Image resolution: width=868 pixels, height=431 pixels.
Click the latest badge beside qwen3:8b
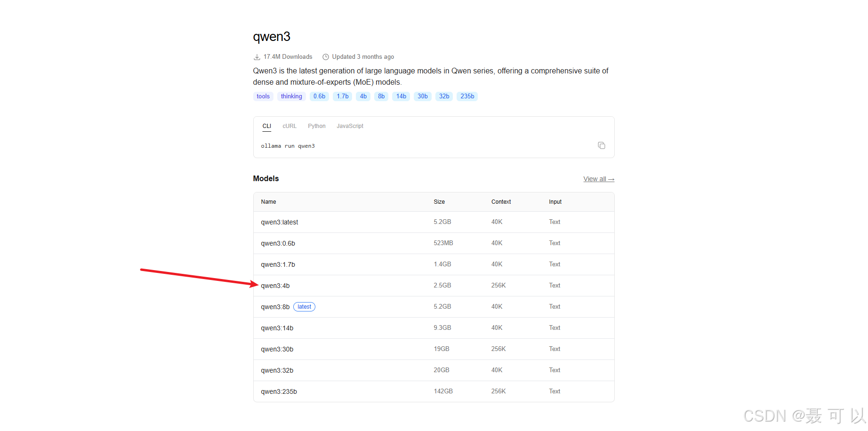pyautogui.click(x=304, y=307)
